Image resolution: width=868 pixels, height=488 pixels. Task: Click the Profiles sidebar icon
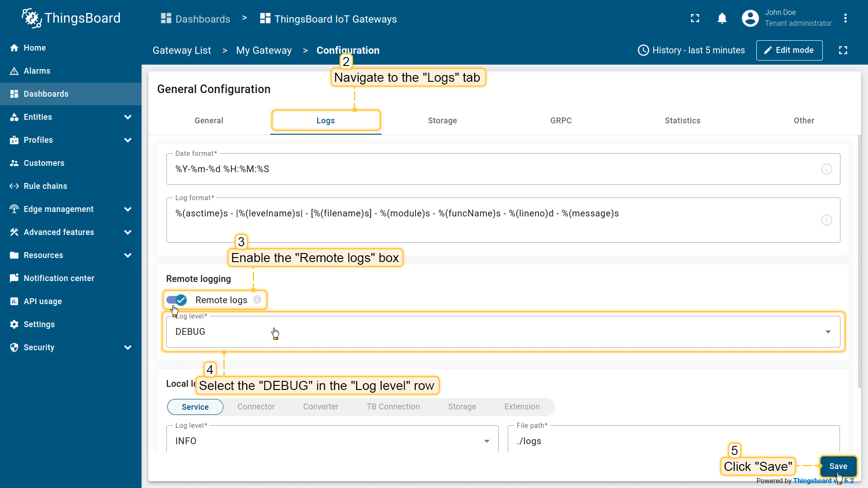tap(14, 140)
